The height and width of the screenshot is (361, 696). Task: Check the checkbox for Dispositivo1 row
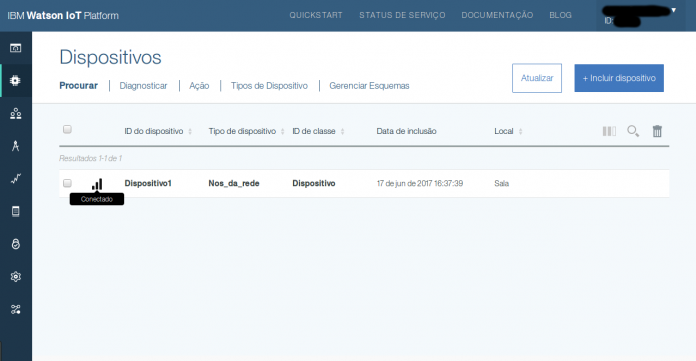pos(67,183)
